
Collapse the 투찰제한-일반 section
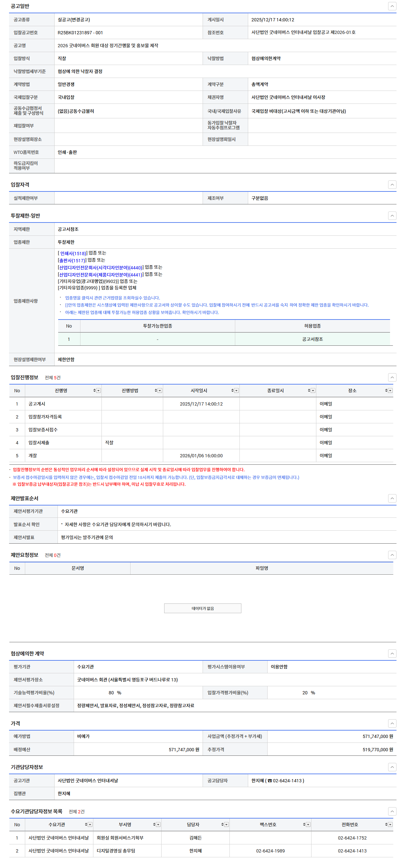[392, 216]
